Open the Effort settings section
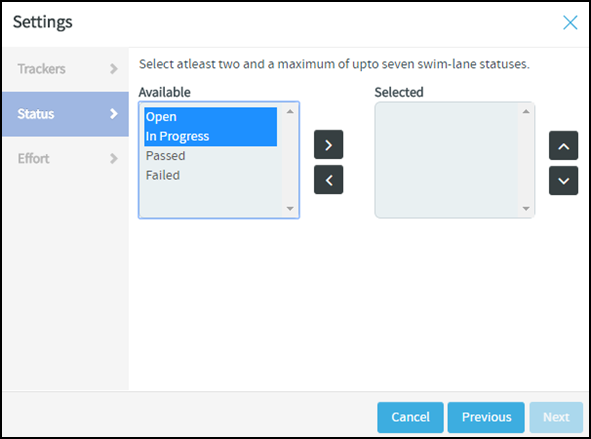Screen dimensions: 591x439 pos(66,159)
